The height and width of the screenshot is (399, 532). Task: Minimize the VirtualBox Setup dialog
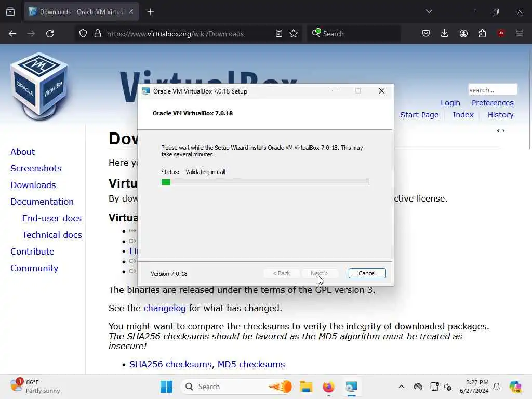[335, 91]
